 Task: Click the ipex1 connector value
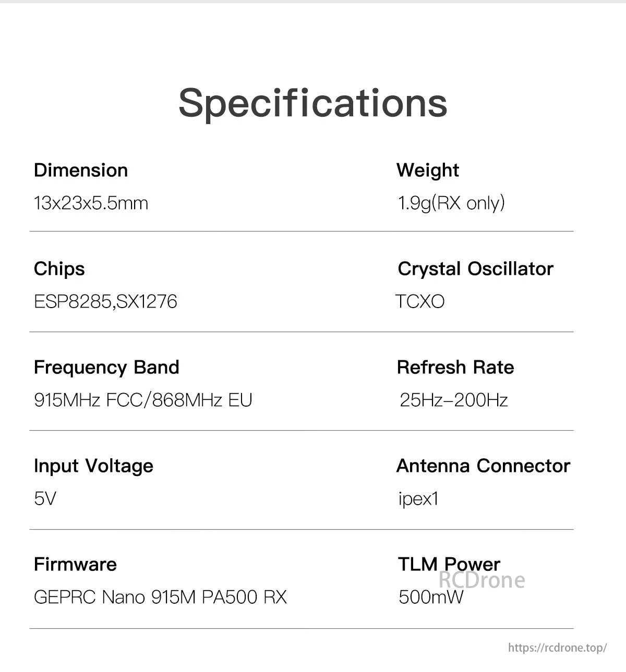(x=418, y=499)
